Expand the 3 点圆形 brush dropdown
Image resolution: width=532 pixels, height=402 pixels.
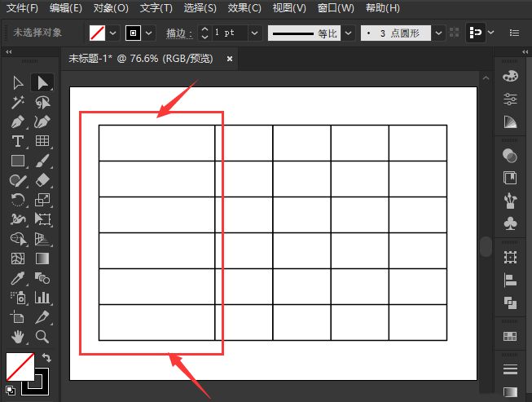pyautogui.click(x=440, y=33)
